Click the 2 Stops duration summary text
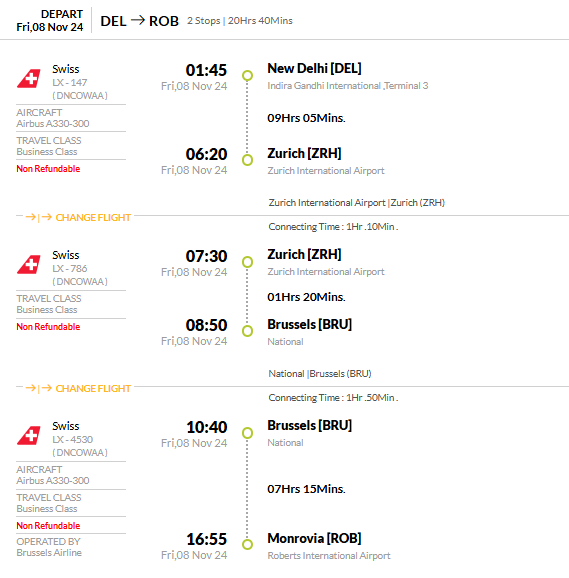 [x=240, y=21]
